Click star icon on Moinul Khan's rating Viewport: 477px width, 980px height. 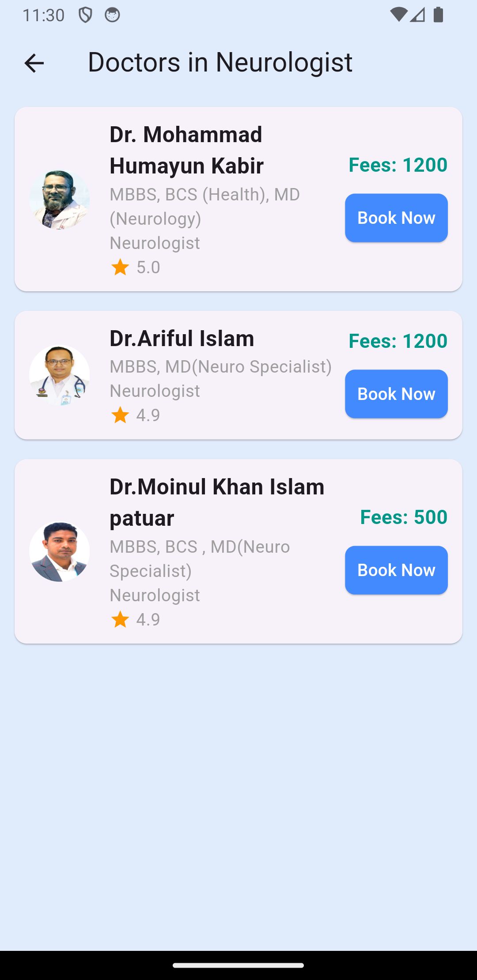coord(120,619)
